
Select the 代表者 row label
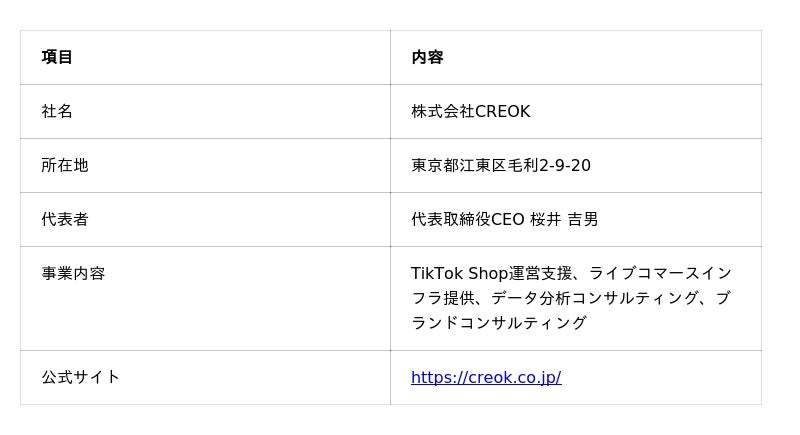pos(65,219)
